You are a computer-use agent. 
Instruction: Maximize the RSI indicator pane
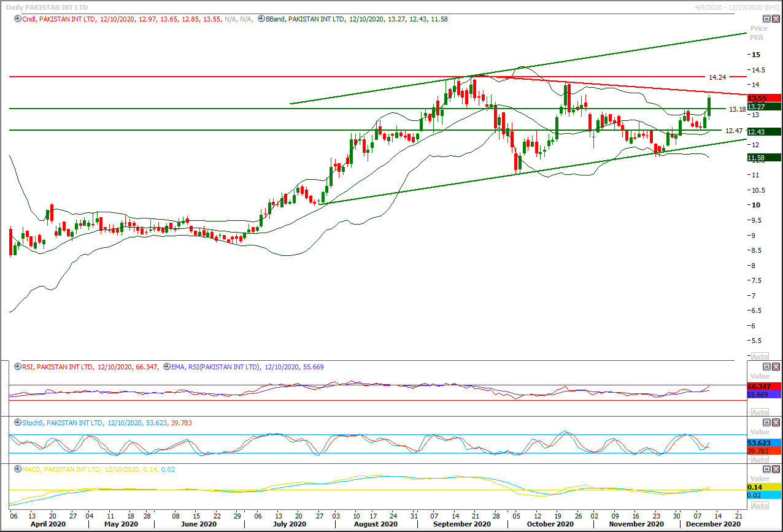[766, 366]
